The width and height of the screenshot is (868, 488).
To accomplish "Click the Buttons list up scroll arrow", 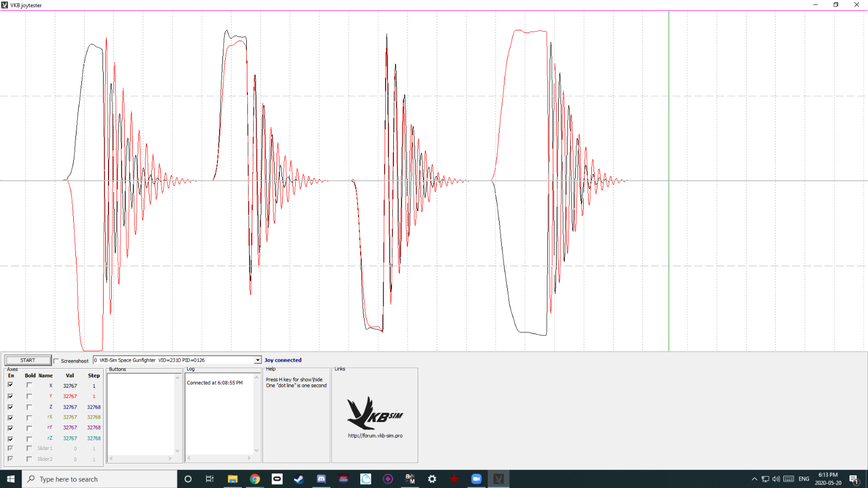I will click(x=177, y=378).
